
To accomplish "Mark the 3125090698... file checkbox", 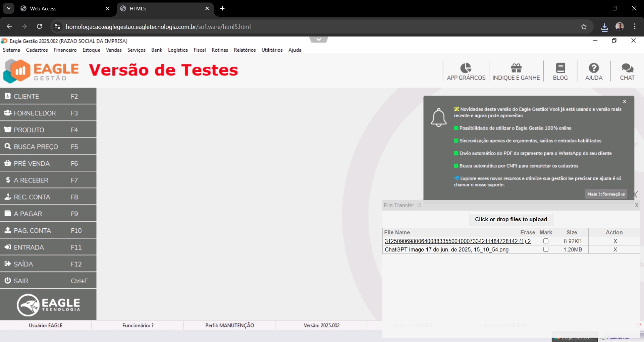I will (x=546, y=241).
